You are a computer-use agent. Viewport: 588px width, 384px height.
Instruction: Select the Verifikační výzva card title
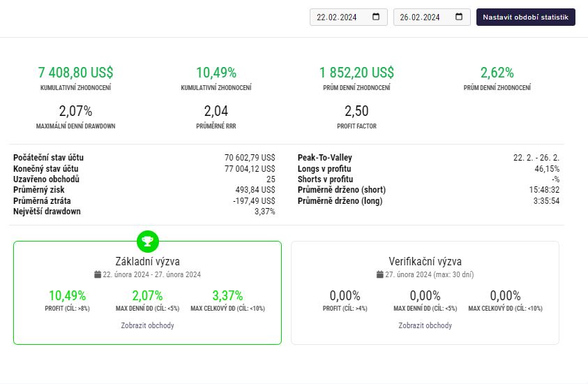(x=425, y=261)
